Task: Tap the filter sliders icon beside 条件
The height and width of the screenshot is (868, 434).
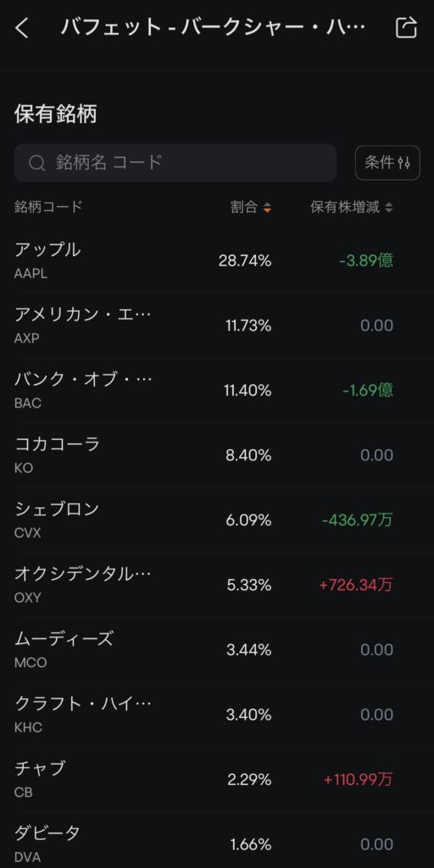Action: (404, 163)
